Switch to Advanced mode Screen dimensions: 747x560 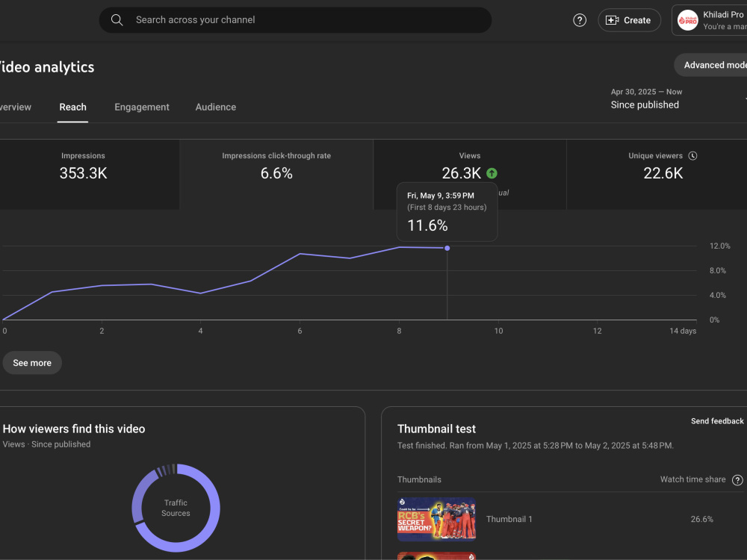point(712,65)
